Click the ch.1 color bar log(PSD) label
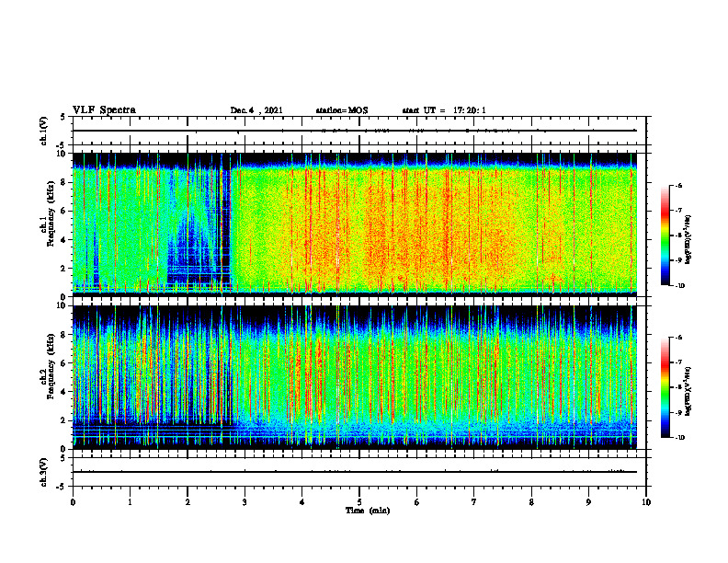Screen dimensions: 728x563 click(688, 239)
